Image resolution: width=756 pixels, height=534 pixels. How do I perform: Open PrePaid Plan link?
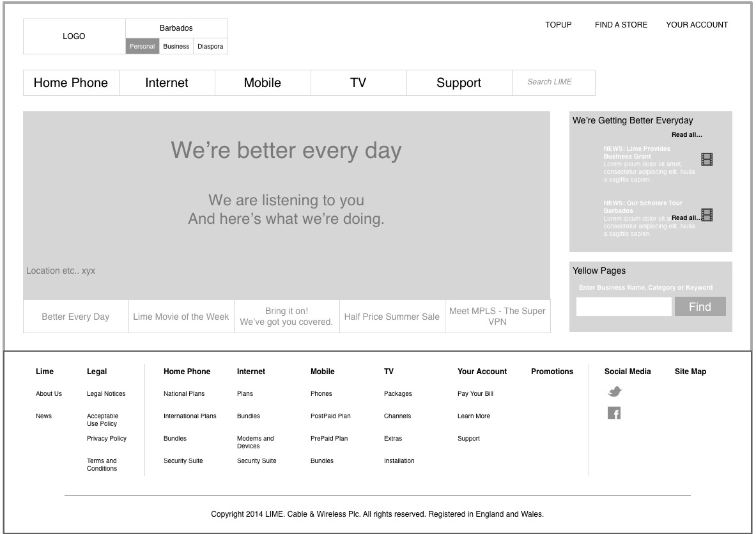[329, 439]
